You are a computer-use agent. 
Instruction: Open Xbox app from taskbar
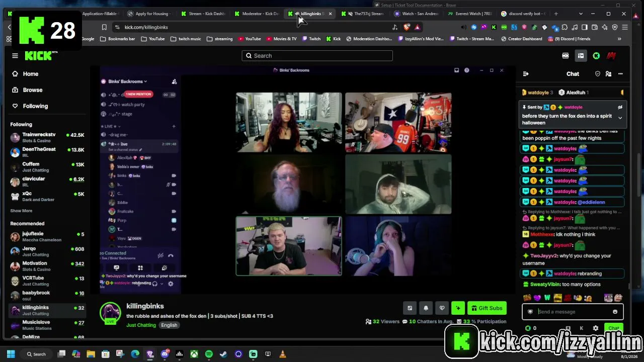click(194, 354)
